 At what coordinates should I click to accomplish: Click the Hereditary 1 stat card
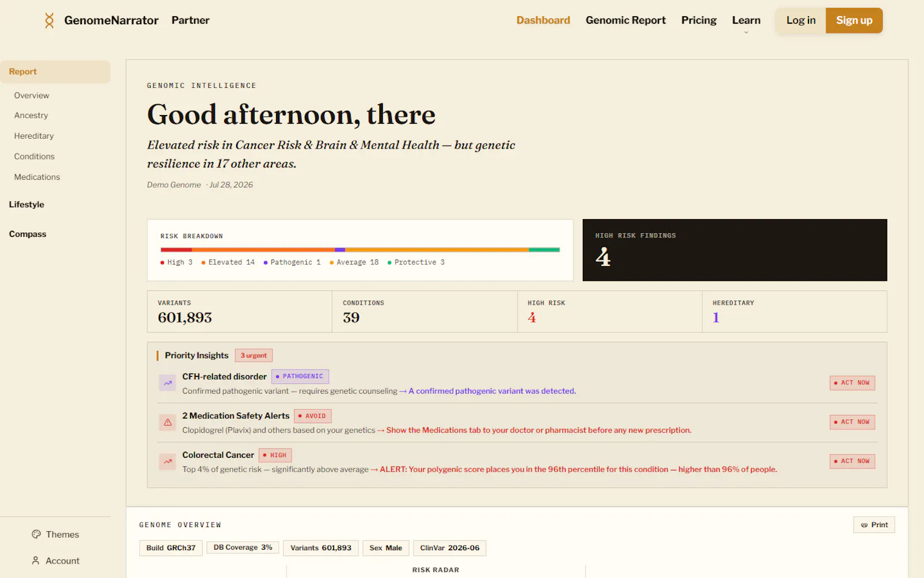click(x=795, y=312)
